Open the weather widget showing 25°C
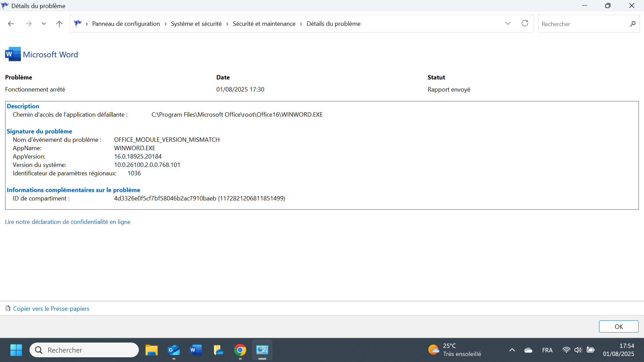The width and height of the screenshot is (644, 362). click(x=455, y=350)
